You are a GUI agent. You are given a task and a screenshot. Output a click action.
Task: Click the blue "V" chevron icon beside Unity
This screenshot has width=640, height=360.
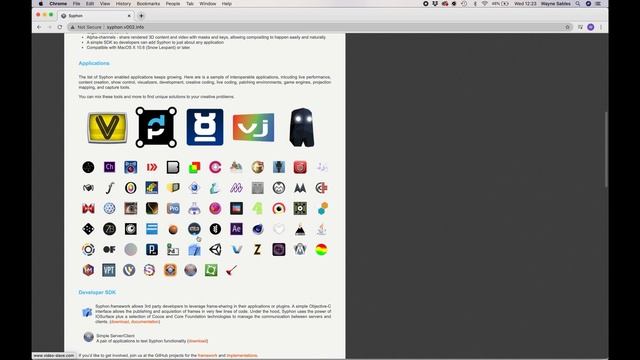237,249
